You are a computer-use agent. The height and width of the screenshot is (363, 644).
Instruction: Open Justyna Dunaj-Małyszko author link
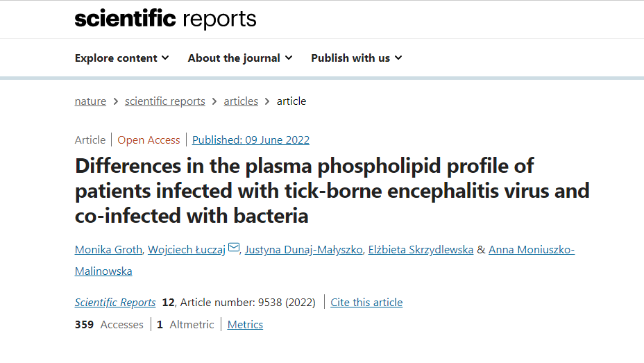pos(304,250)
